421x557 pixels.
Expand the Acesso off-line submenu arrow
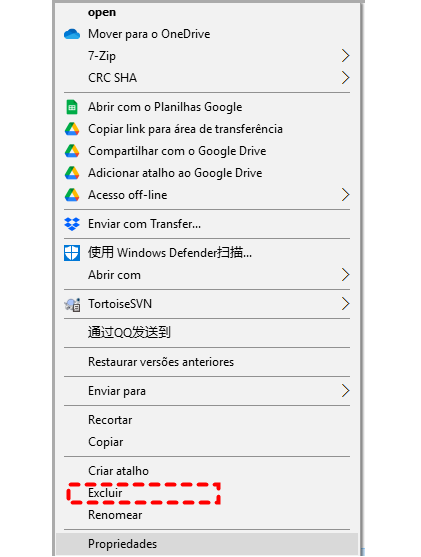pyautogui.click(x=345, y=195)
